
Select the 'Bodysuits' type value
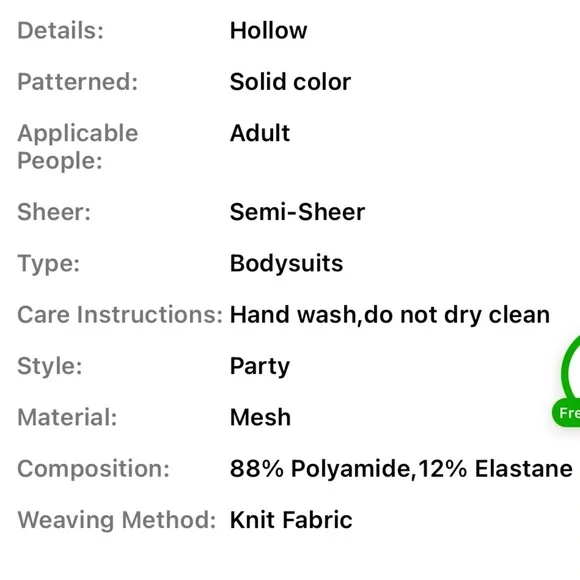(286, 263)
